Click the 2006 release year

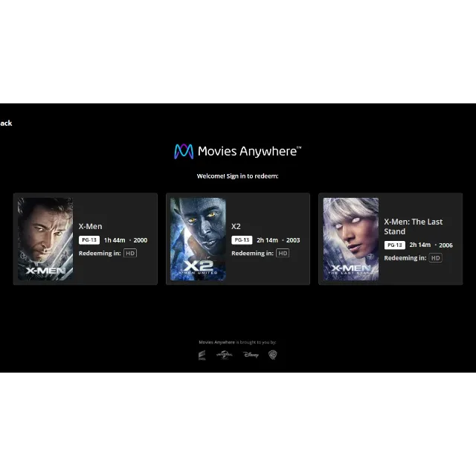point(446,245)
